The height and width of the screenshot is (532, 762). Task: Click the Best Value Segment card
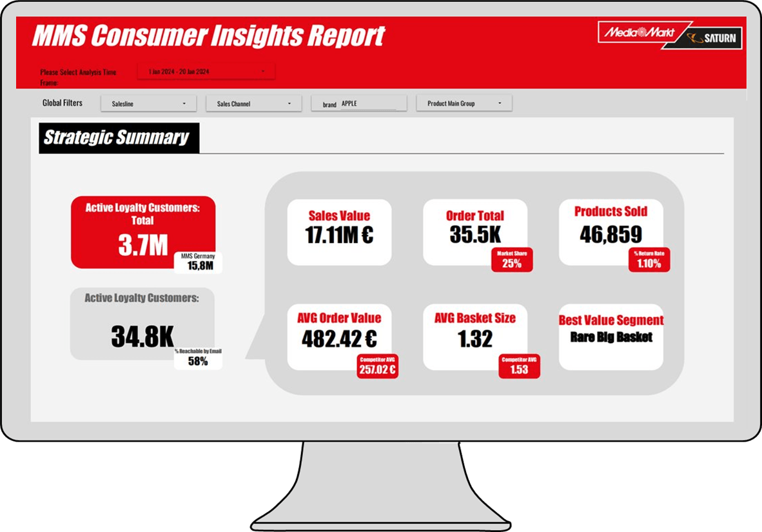(x=611, y=336)
